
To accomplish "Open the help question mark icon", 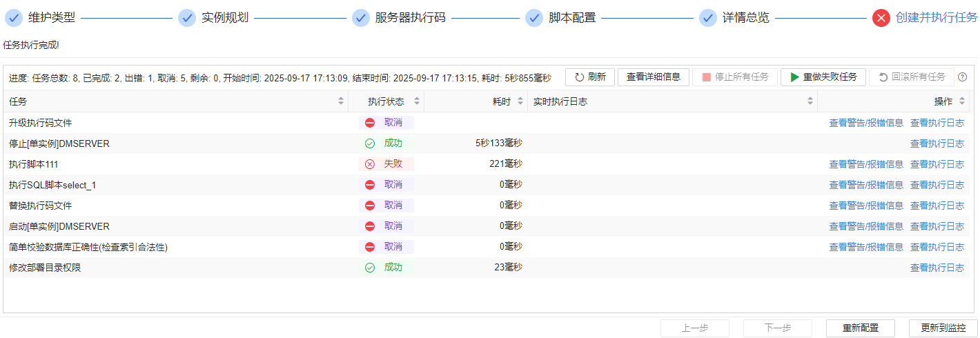I will coord(963,77).
